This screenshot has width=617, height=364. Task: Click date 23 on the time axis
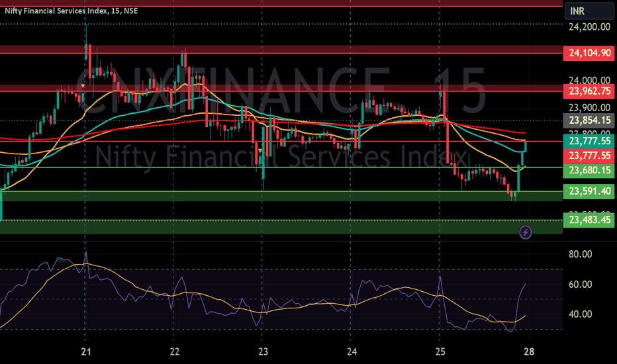tap(263, 351)
